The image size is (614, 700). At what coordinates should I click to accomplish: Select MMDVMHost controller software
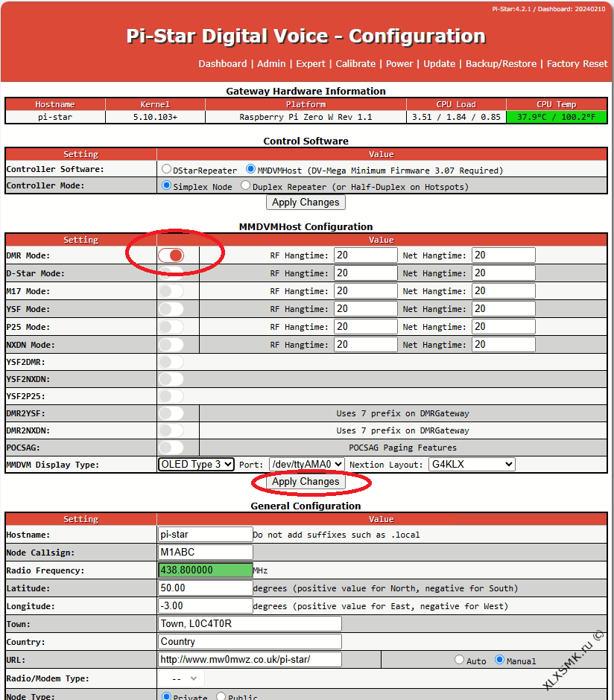point(250,169)
